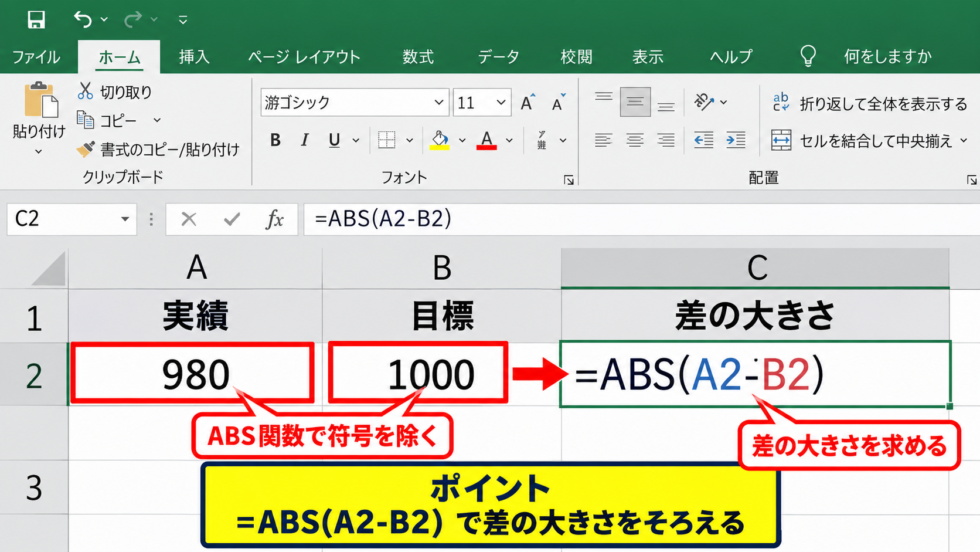Center text horizontally

[635, 140]
